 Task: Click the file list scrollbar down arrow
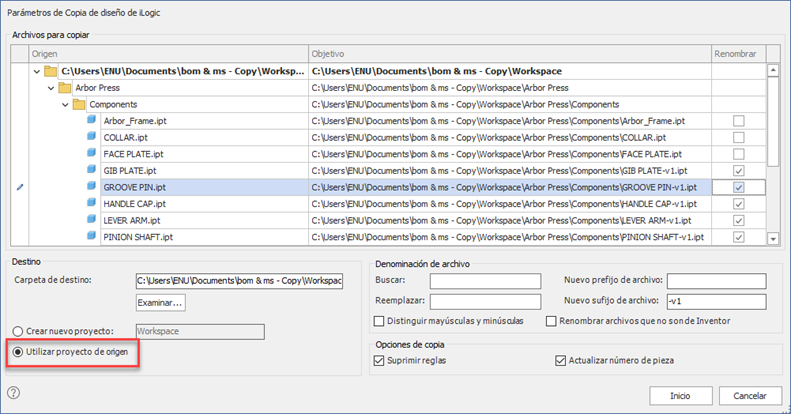tap(773, 238)
